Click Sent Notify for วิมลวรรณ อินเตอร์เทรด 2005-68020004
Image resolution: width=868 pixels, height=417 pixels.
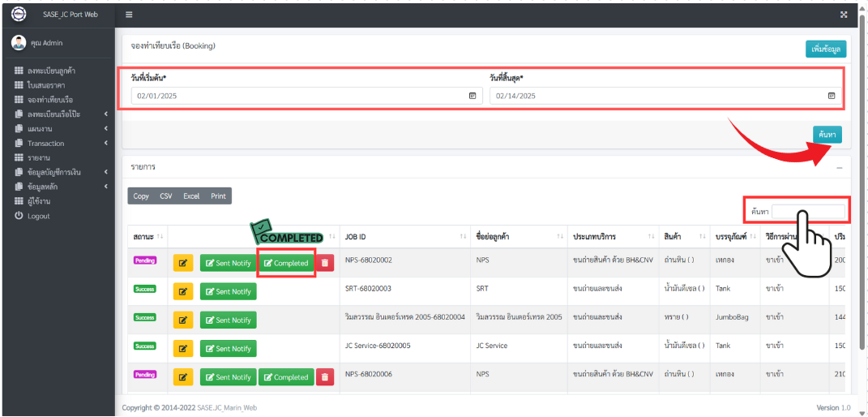228,320
